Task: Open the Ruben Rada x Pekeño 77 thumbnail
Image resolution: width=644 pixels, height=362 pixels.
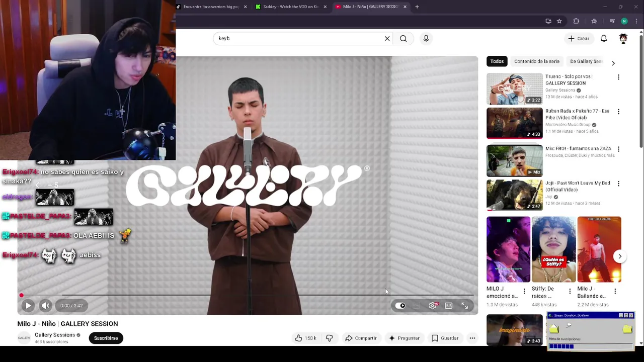Action: tap(514, 123)
